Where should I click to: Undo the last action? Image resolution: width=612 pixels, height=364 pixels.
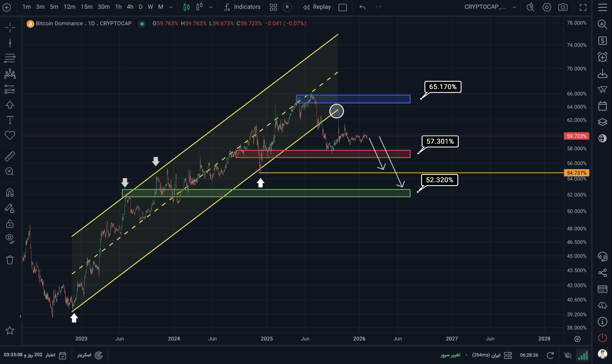click(362, 7)
